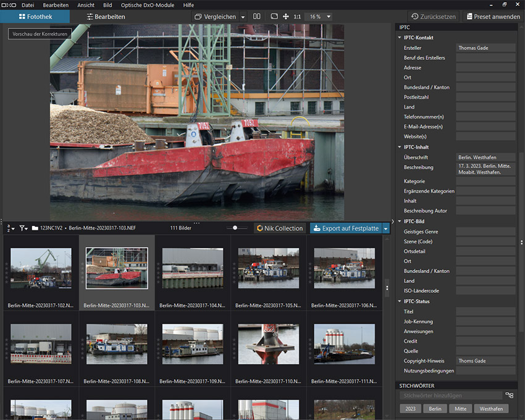Open the DxO logo application menu
Image resolution: width=525 pixels, height=420 pixels.
click(9, 5)
